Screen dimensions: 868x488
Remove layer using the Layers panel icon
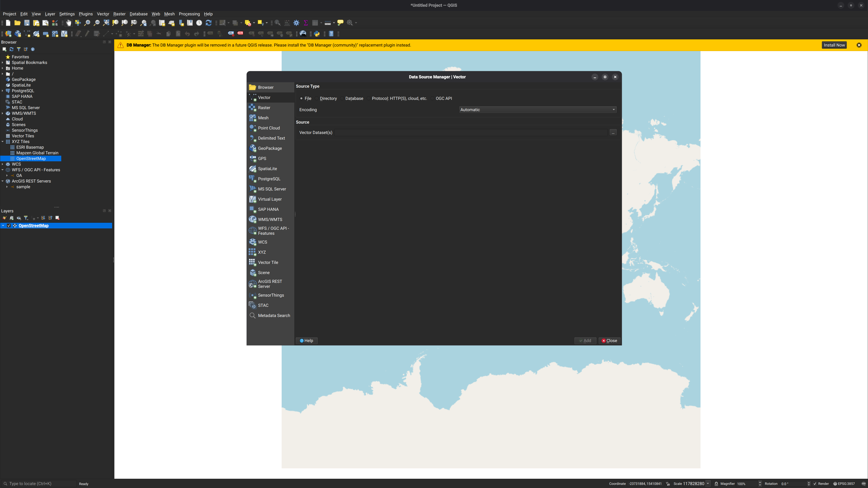coord(57,218)
